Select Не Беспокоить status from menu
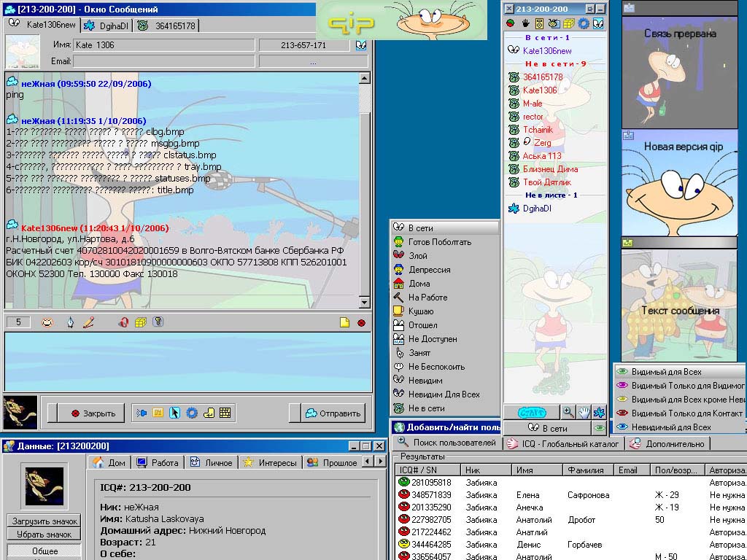Screen dimensions: 747x560 [x=445, y=367]
